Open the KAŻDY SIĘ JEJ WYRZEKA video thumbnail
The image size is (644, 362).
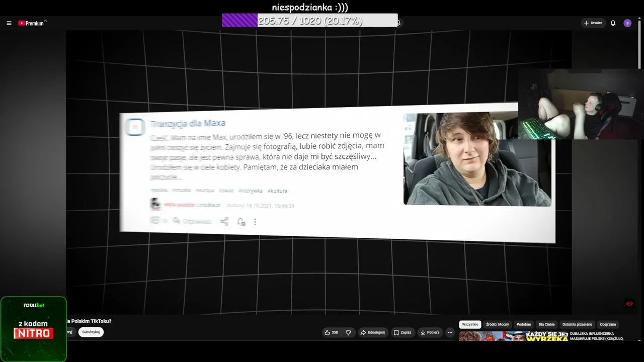513,336
